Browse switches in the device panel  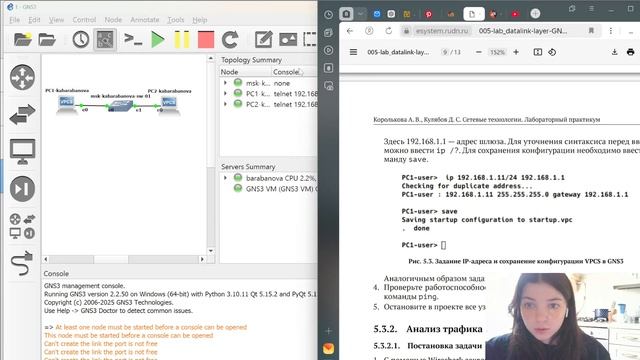pyautogui.click(x=22, y=114)
